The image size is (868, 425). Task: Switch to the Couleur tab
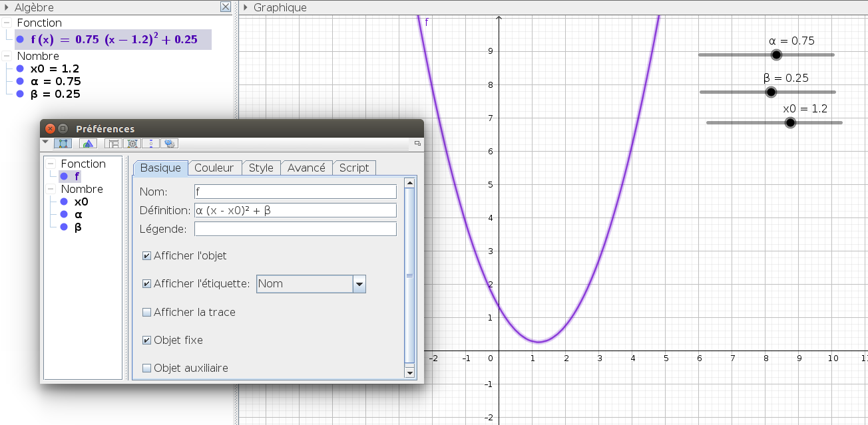[214, 168]
